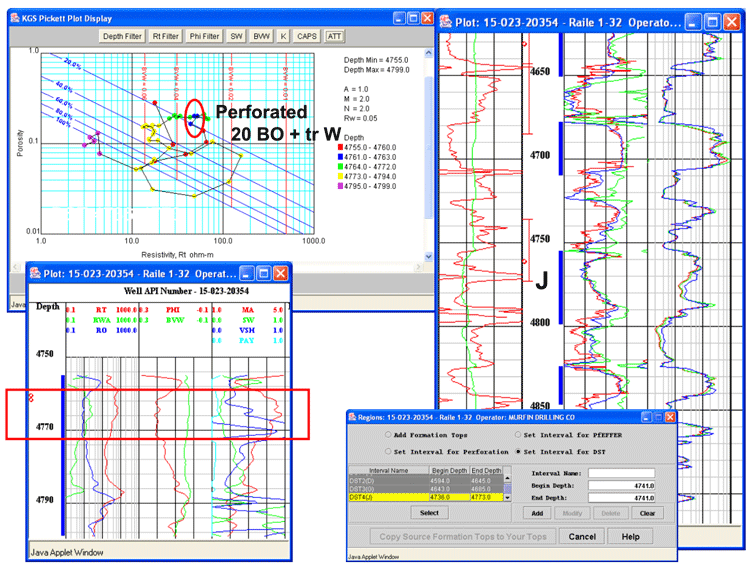Select the Add Formation Tops radio option
Image resolution: width=750 pixels, height=567 pixels.
coord(388,435)
